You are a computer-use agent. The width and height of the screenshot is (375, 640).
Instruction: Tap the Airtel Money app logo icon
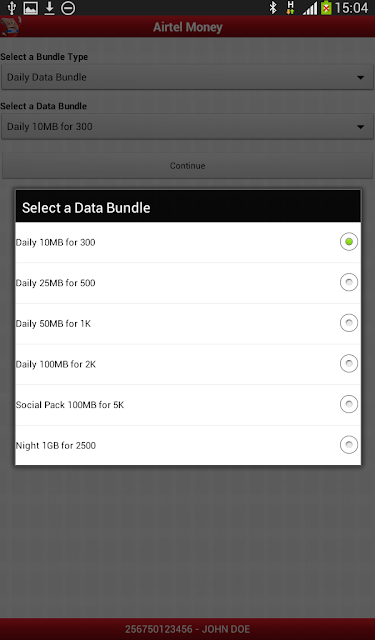10,27
